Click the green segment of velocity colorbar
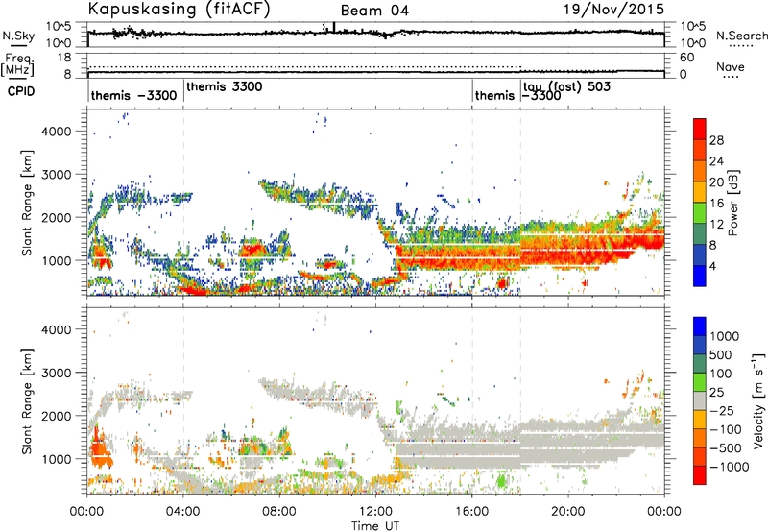 click(x=700, y=382)
